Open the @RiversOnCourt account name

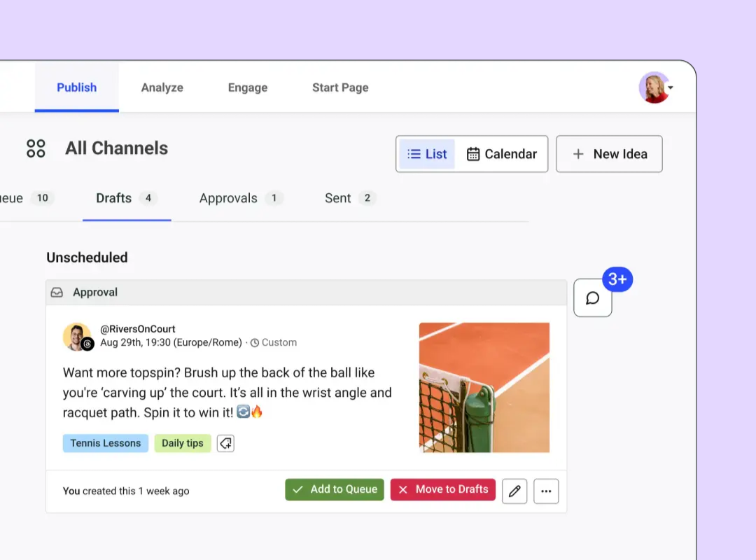pos(137,328)
